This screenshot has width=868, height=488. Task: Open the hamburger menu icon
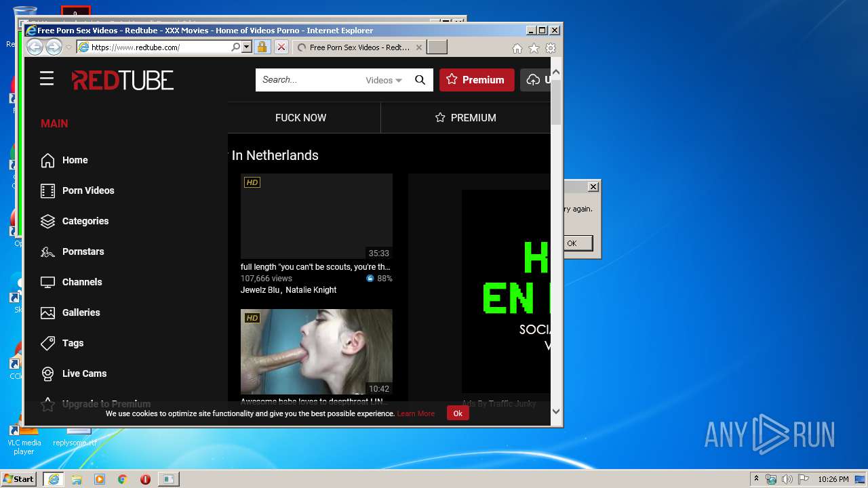[x=47, y=79]
